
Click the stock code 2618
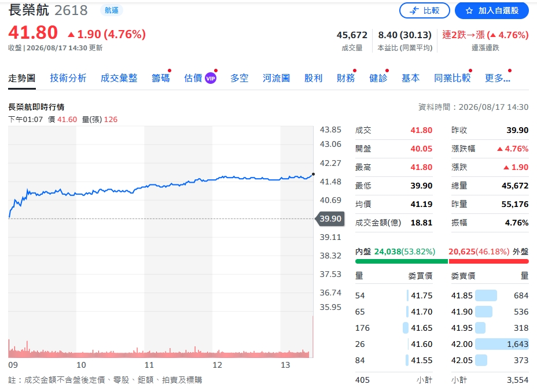click(x=71, y=10)
